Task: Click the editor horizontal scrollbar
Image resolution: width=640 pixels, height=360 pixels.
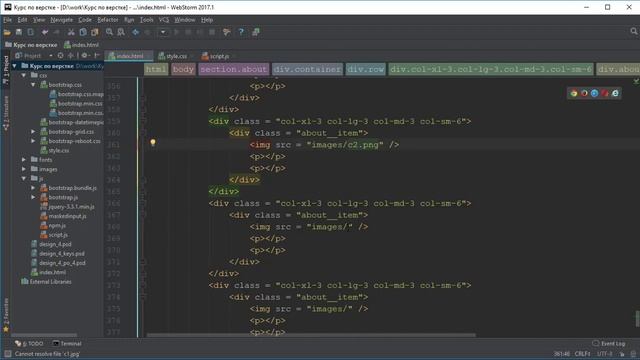Action: point(311,336)
